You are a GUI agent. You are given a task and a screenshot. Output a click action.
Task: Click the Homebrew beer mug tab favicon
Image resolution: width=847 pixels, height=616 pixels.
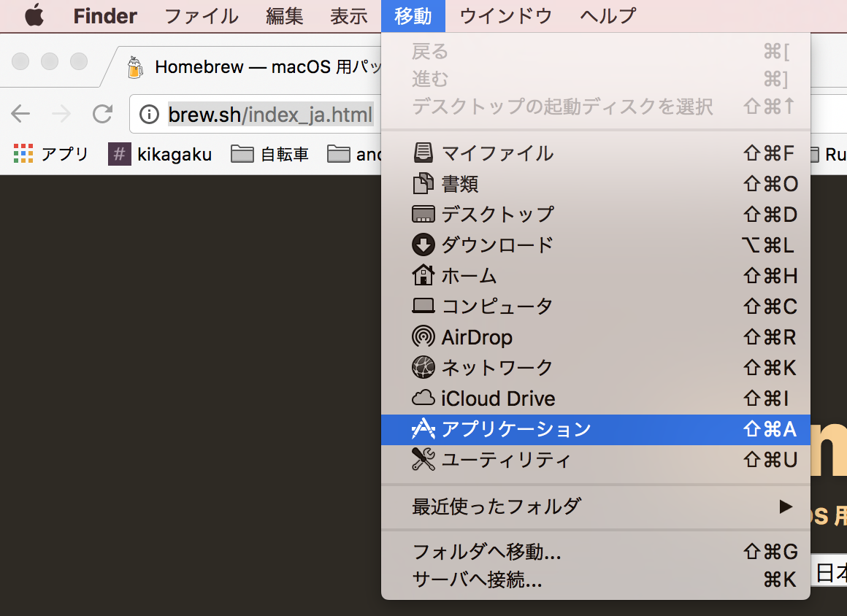135,67
